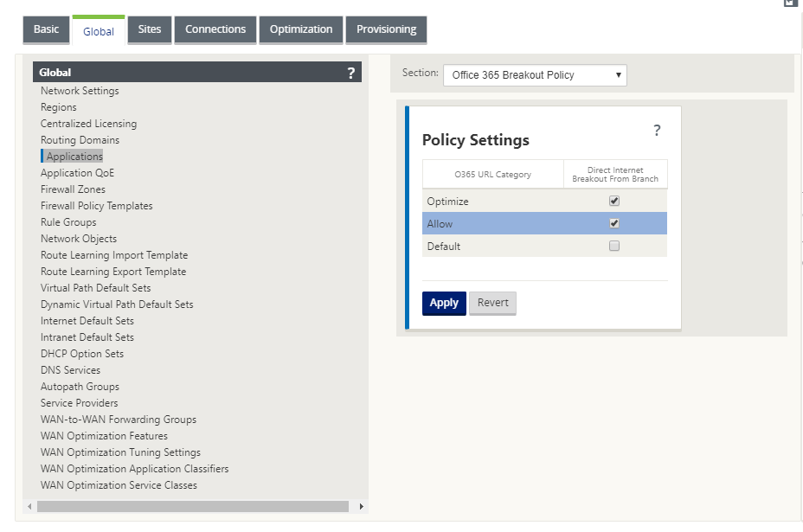This screenshot has width=803, height=532.
Task: Click the Policy Settings help icon
Action: (657, 130)
